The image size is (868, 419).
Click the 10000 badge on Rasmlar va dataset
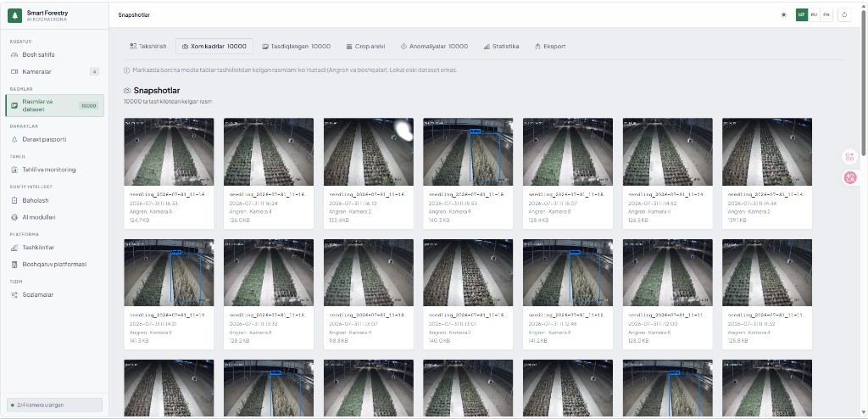click(x=88, y=106)
